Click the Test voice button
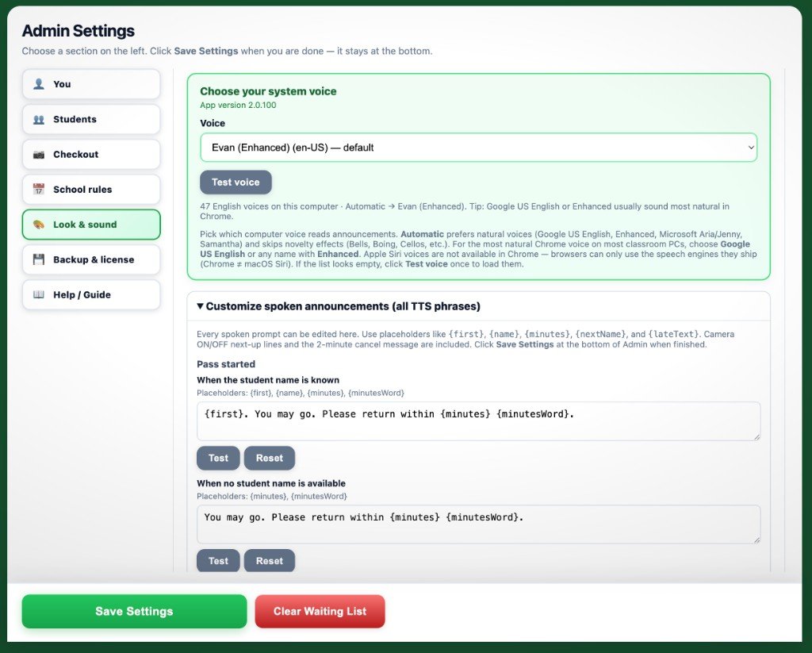812x653 pixels. (x=236, y=182)
